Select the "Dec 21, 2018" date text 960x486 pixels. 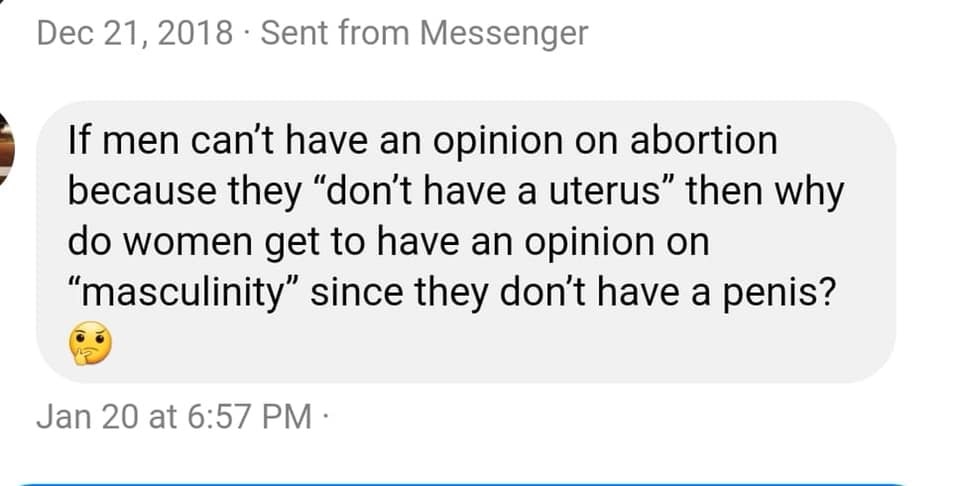click(x=135, y=33)
